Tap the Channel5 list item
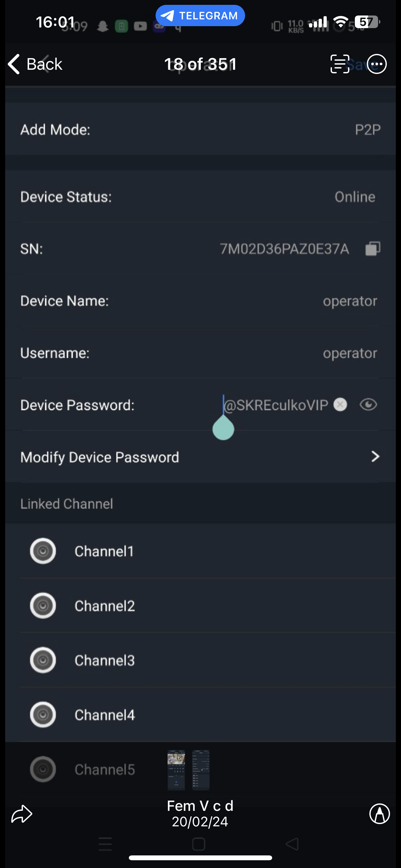The height and width of the screenshot is (868, 401). coord(105,770)
